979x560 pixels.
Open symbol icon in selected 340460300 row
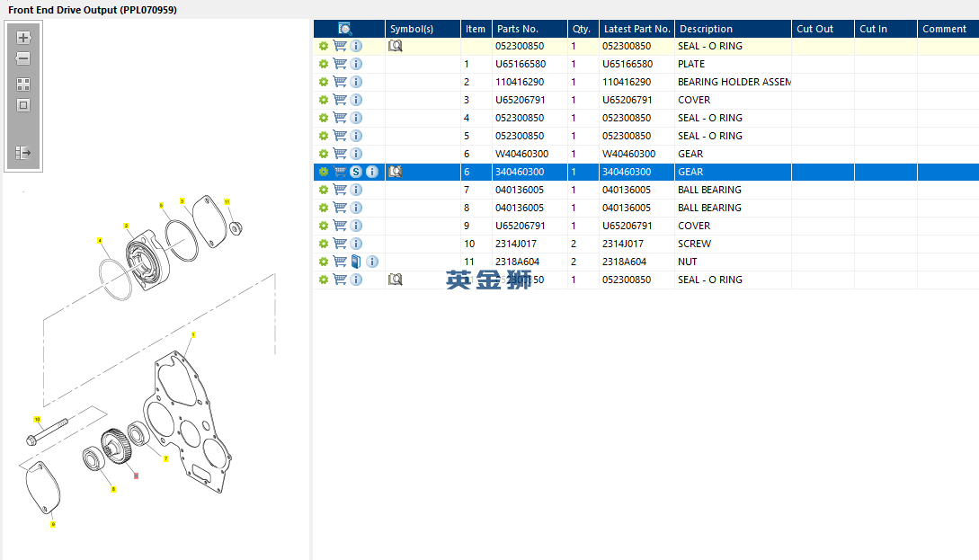396,172
